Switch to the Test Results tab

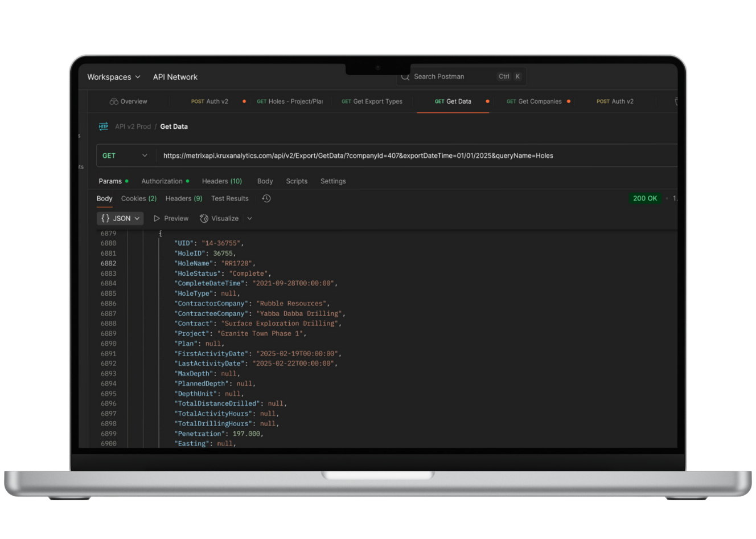pyautogui.click(x=229, y=198)
